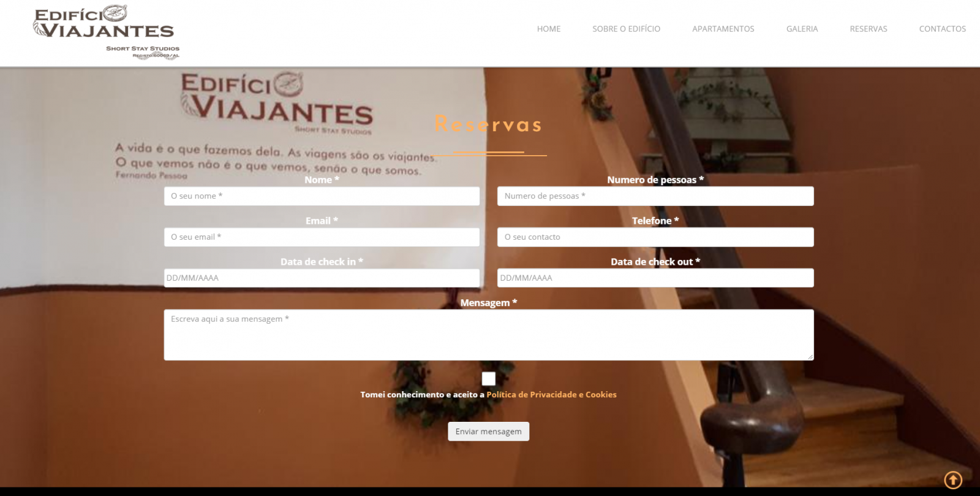Tick the privacy policy acceptance checkbox

coord(488,378)
